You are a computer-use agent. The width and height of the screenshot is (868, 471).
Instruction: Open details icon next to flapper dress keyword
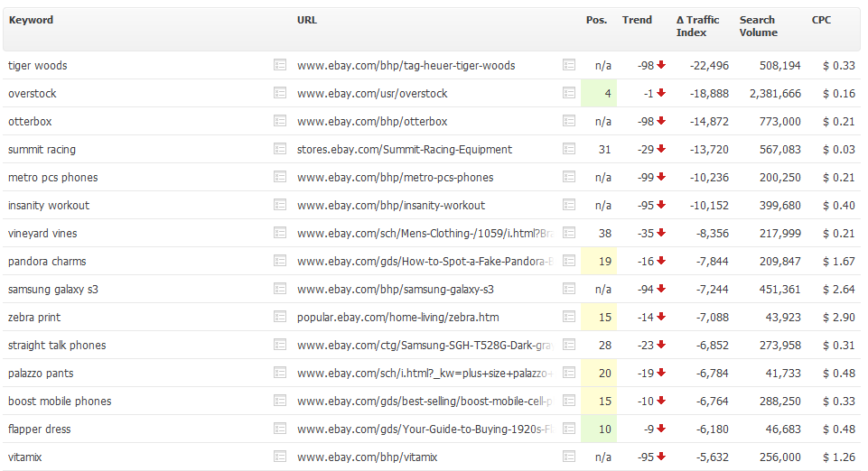(280, 429)
